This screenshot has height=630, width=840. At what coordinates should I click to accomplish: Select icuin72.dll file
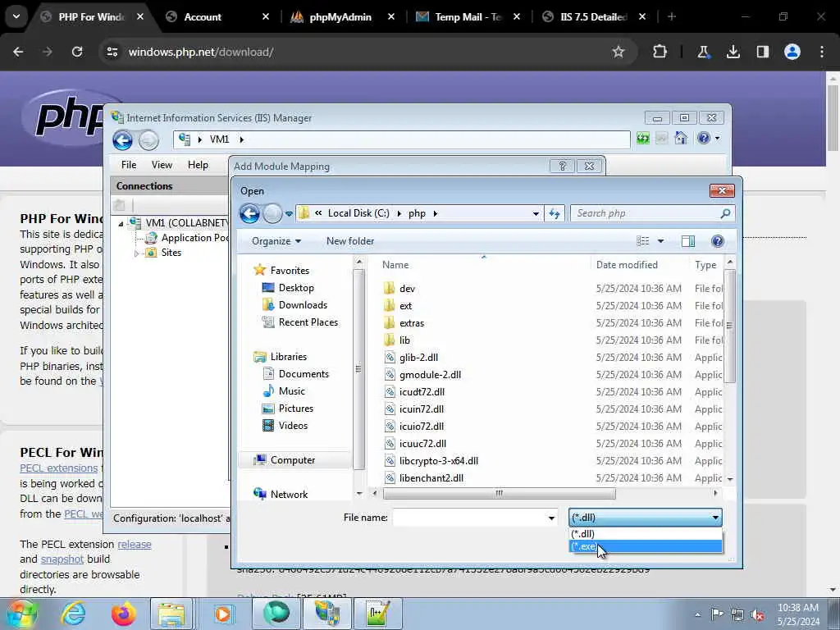tap(421, 409)
